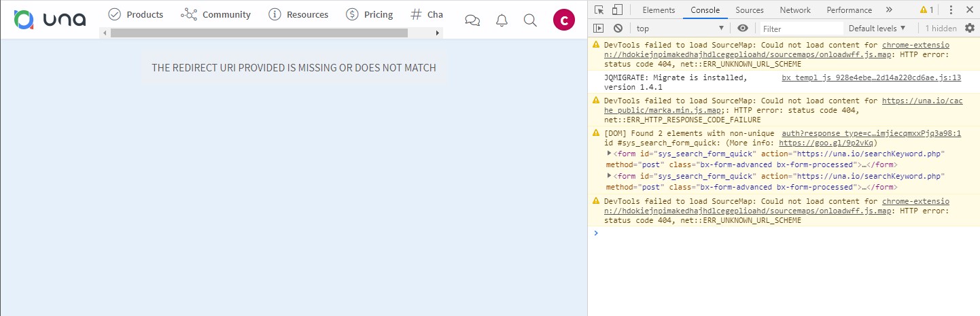Click the site search magnifier icon

pyautogui.click(x=530, y=20)
